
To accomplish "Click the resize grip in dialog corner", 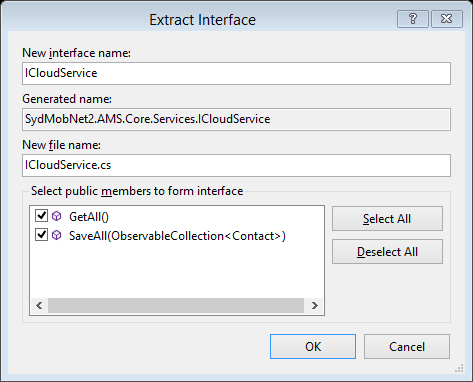I will click(x=459, y=368).
